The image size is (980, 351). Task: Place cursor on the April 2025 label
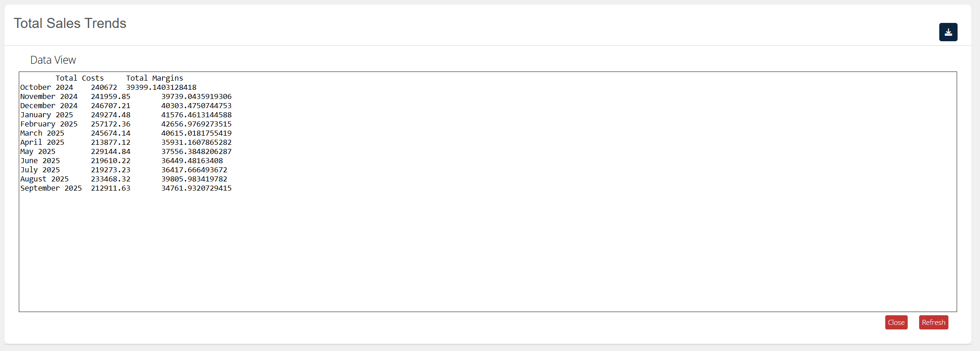click(42, 143)
